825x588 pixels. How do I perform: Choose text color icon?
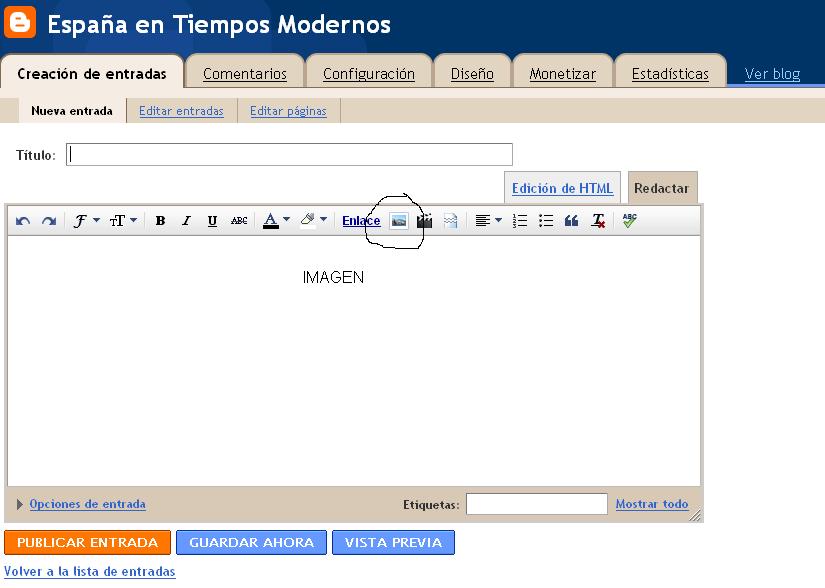[x=270, y=220]
